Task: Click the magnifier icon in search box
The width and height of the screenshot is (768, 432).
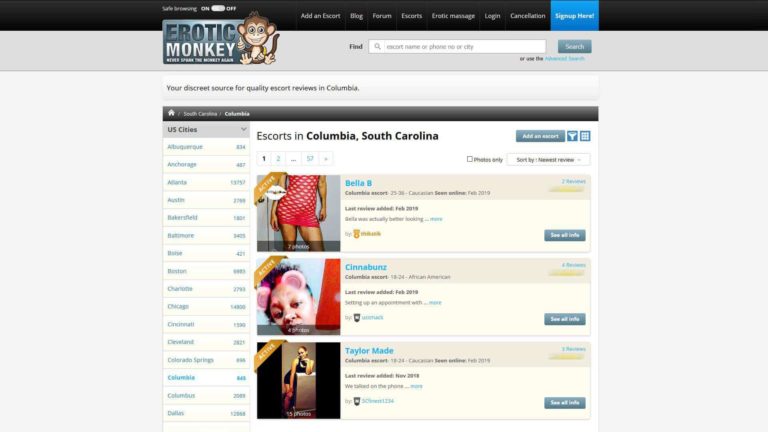Action: tap(377, 47)
